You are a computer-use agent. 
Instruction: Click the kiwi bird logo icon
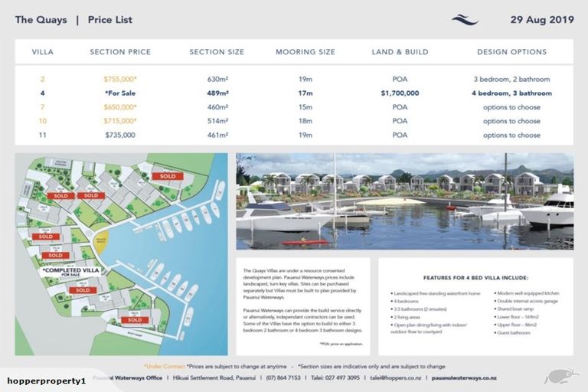coord(560,377)
